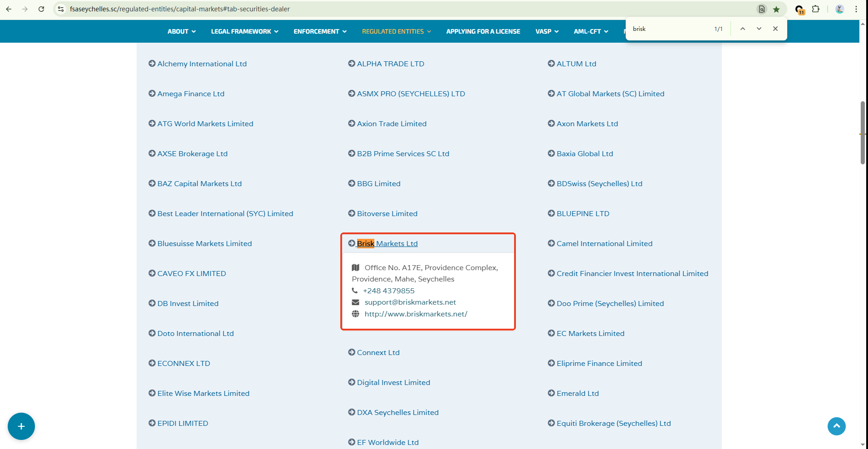Screen dimensions: 868x449
Task: Click the bookmark star icon
Action: 776,9
